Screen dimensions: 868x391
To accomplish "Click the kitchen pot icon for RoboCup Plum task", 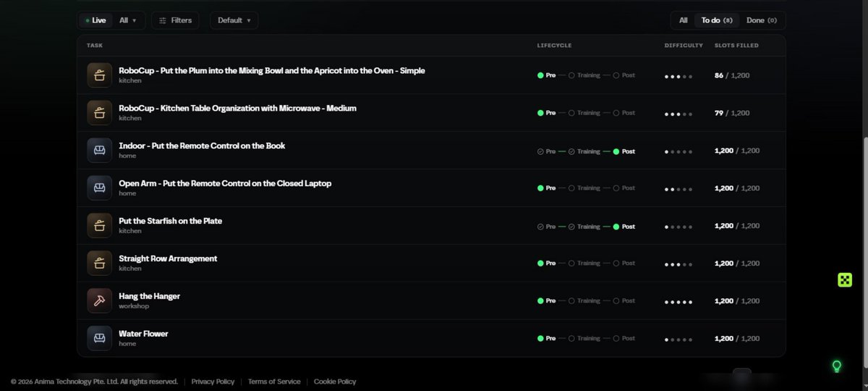I will pyautogui.click(x=99, y=75).
